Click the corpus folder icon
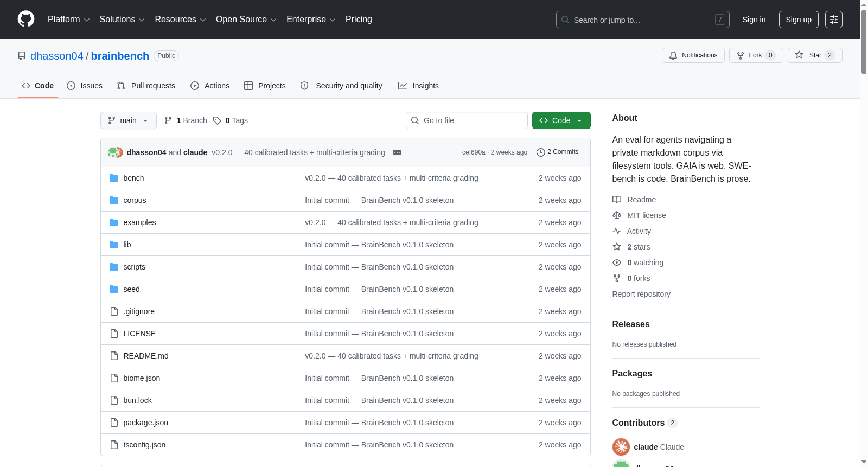Screen dimensions: 868x467 (x=114, y=200)
